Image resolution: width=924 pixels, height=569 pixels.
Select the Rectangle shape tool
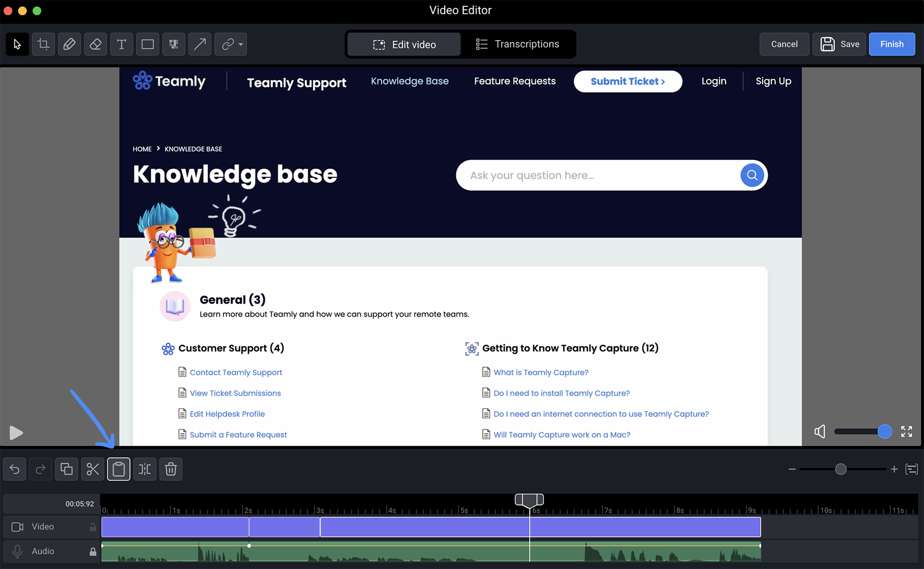click(x=147, y=44)
